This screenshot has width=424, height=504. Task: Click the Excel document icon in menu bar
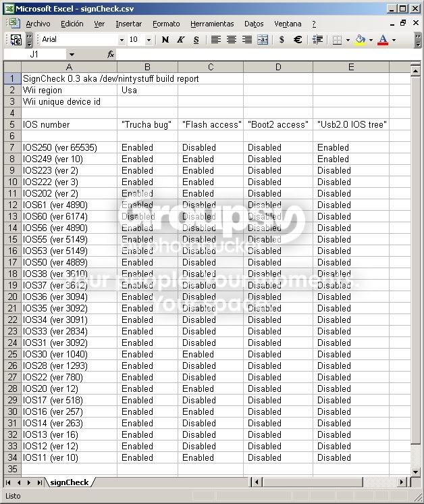[x=14, y=24]
